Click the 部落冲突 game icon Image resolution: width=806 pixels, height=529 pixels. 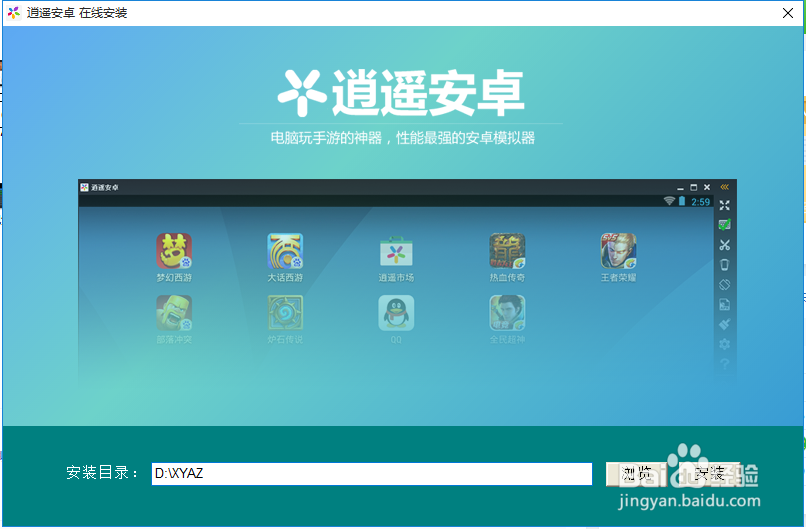(174, 313)
